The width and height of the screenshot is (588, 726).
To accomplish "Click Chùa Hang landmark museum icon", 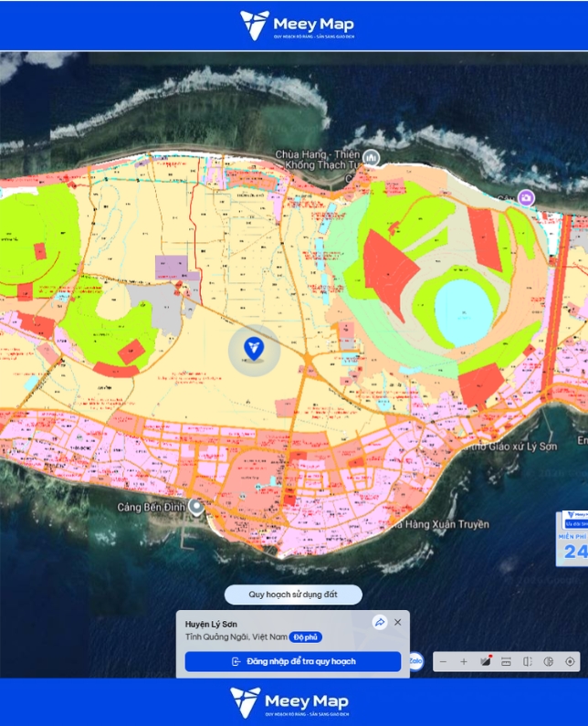I will pos(371,158).
